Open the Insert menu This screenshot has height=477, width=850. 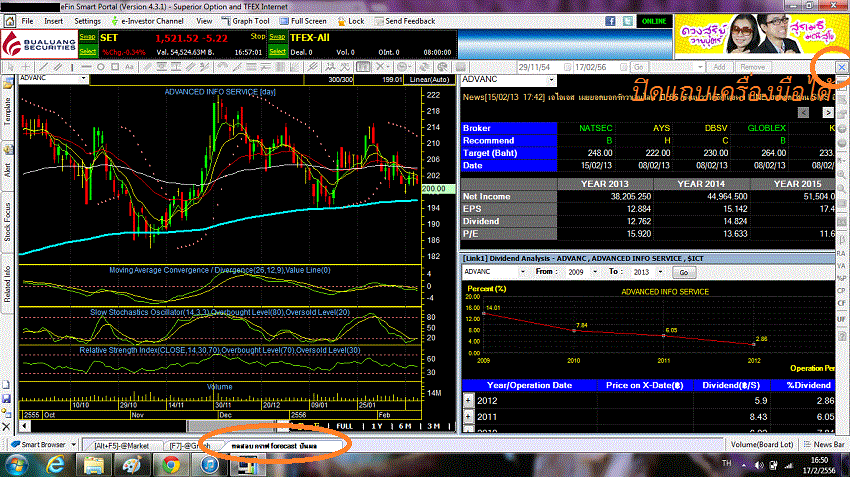point(53,21)
